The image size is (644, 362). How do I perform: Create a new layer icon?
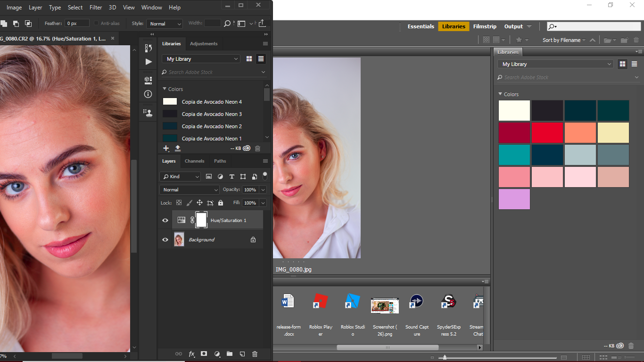242,354
